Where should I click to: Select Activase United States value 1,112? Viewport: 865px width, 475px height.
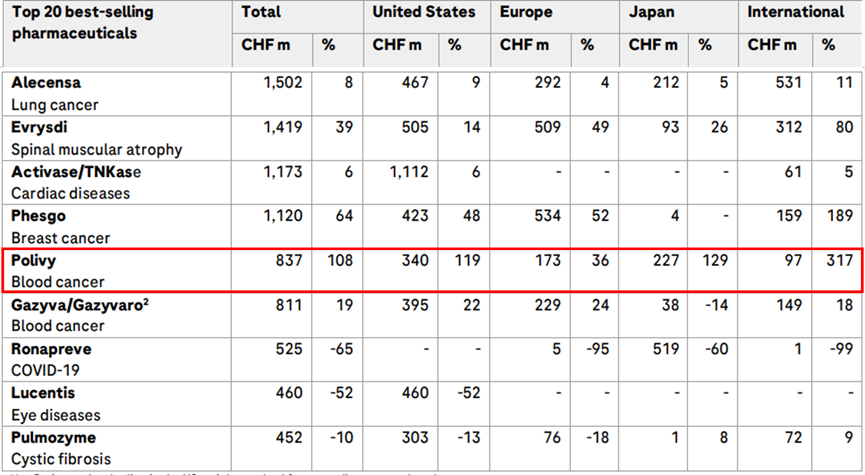point(410,173)
